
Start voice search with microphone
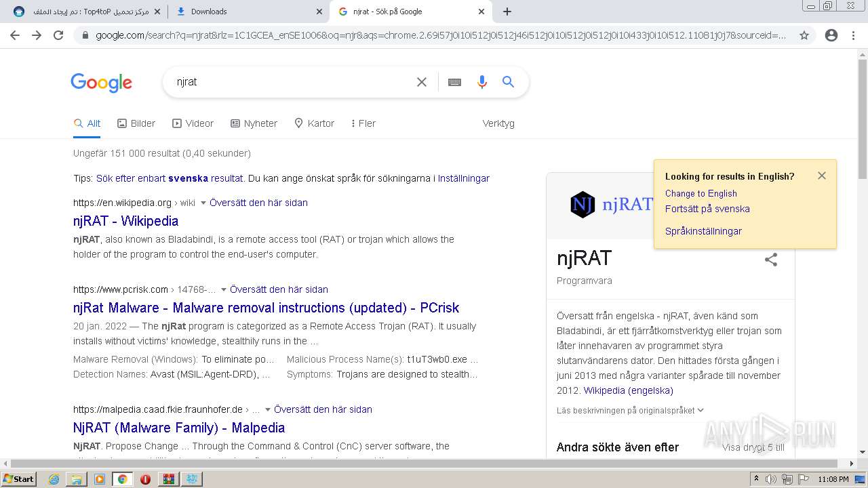pyautogui.click(x=482, y=82)
